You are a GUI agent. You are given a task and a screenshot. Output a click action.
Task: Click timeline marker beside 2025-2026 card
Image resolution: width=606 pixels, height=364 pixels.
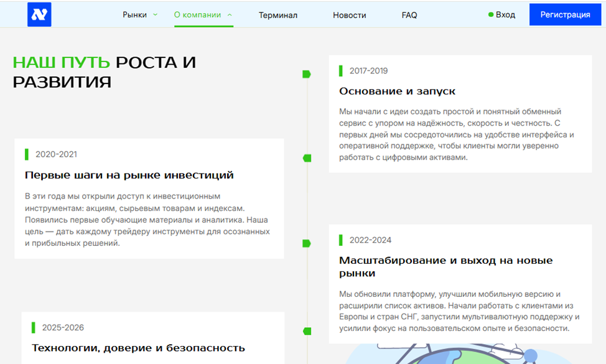coord(306,331)
